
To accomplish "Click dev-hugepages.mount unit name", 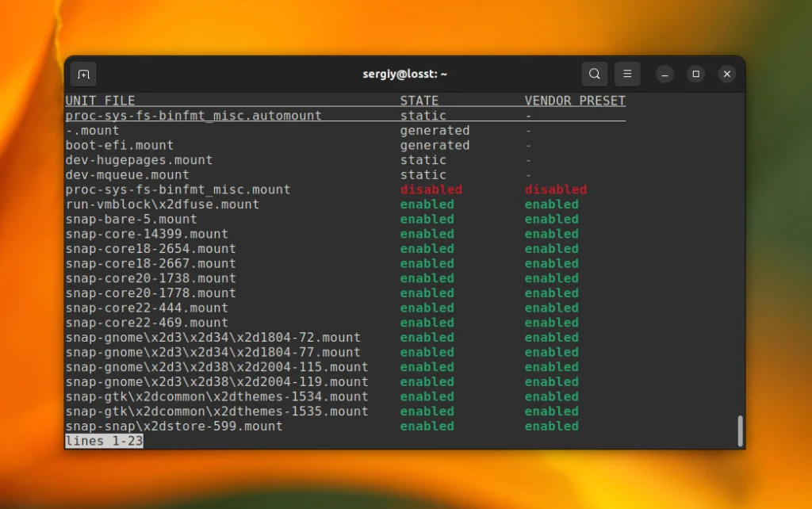I will [x=140, y=160].
